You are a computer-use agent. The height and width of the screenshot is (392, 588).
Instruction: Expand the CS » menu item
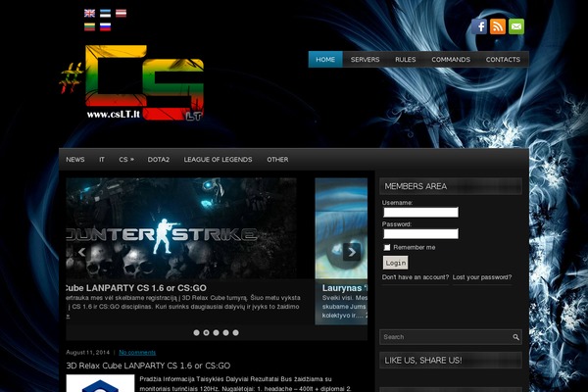[x=126, y=160]
